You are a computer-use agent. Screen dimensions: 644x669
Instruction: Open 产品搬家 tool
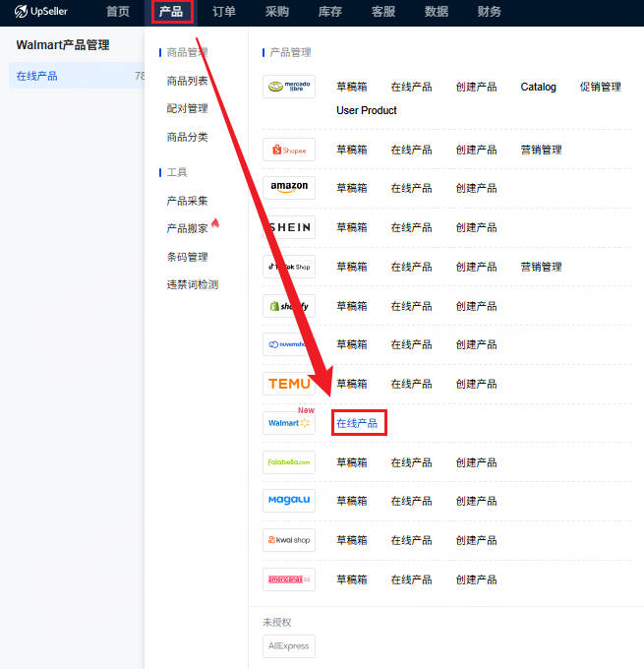tap(187, 228)
